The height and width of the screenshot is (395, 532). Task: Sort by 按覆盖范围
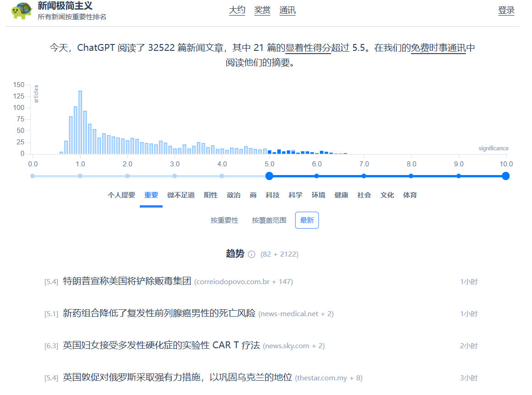pyautogui.click(x=269, y=220)
